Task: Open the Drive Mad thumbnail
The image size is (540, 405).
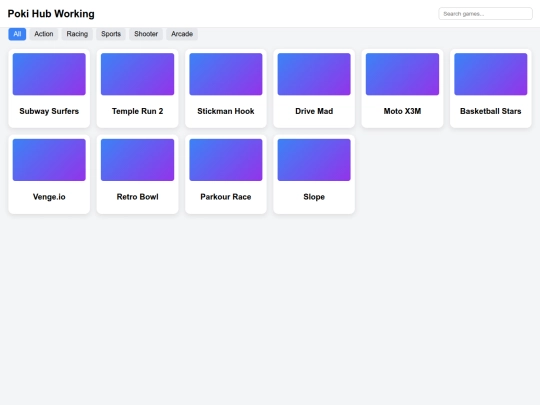Action: click(x=314, y=74)
